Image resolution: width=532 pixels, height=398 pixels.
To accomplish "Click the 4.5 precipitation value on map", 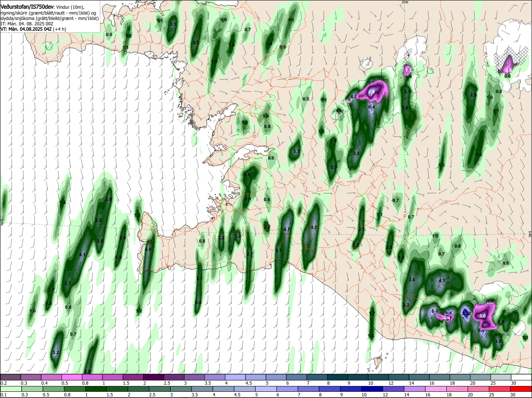I will click(314, 227).
